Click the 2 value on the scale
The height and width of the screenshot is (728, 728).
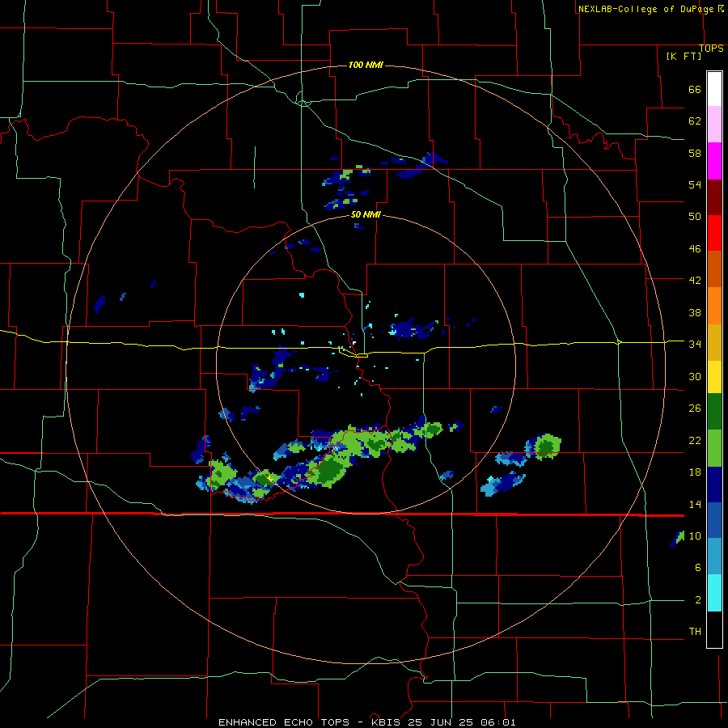pos(697,600)
